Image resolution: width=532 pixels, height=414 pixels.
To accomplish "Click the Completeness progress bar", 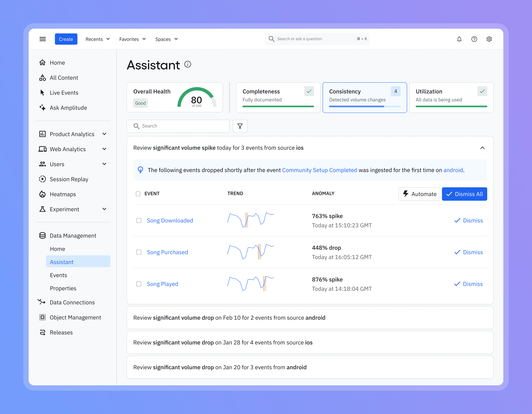I will pos(278,106).
